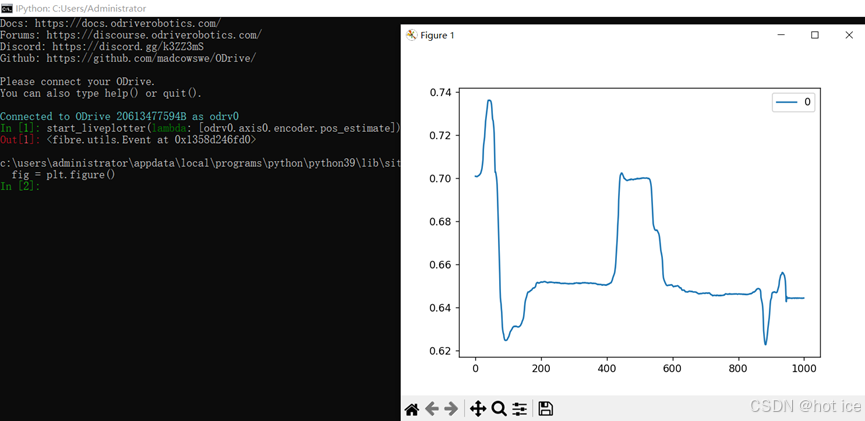Open Configure subplots settings

520,409
